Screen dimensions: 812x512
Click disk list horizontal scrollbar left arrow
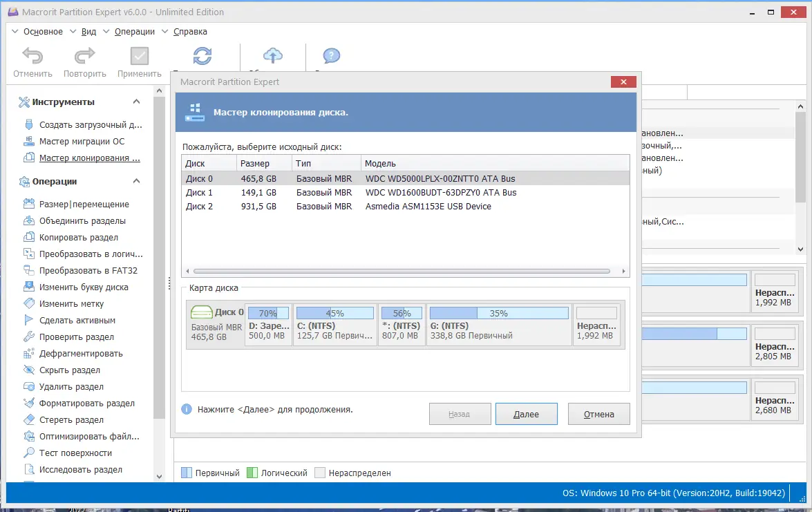(187, 272)
